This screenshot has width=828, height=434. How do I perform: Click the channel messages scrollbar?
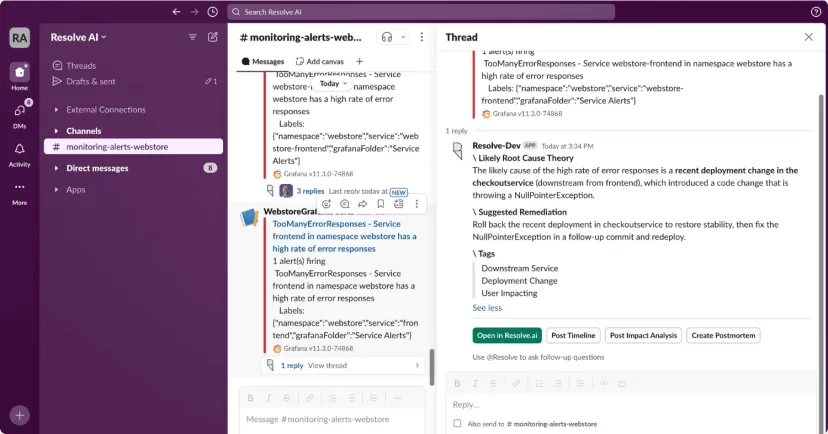coord(432,367)
